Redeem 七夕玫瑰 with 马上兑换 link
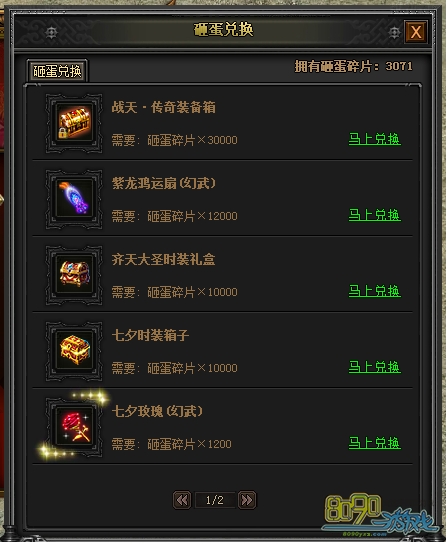This screenshot has width=446, height=542. [x=375, y=443]
